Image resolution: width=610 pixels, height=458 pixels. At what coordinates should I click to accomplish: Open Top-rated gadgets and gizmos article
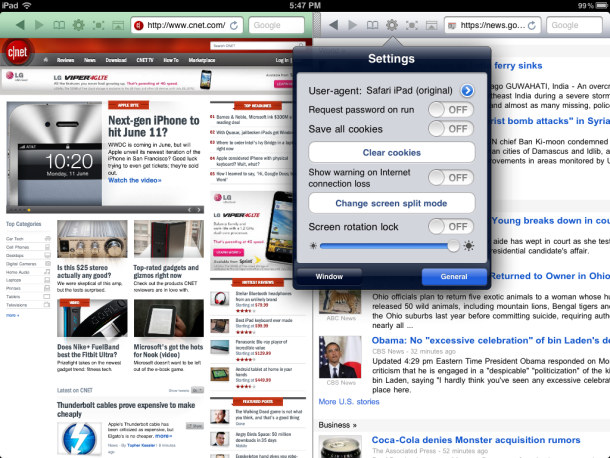click(166, 272)
